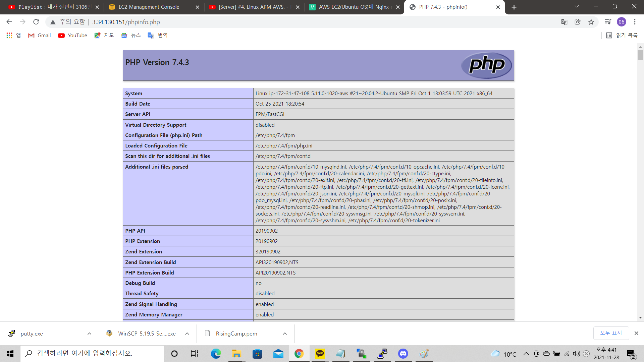Expand RisingCamp.pem download options chevron

coord(285,334)
